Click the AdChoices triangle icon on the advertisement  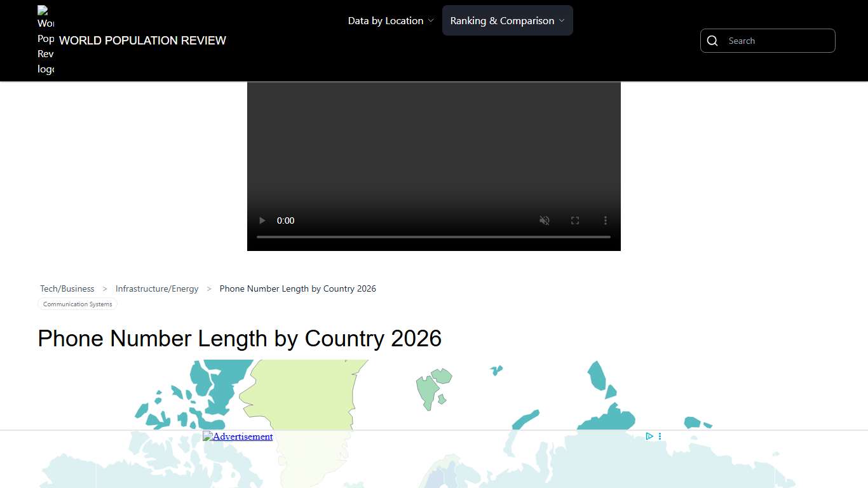[649, 437]
